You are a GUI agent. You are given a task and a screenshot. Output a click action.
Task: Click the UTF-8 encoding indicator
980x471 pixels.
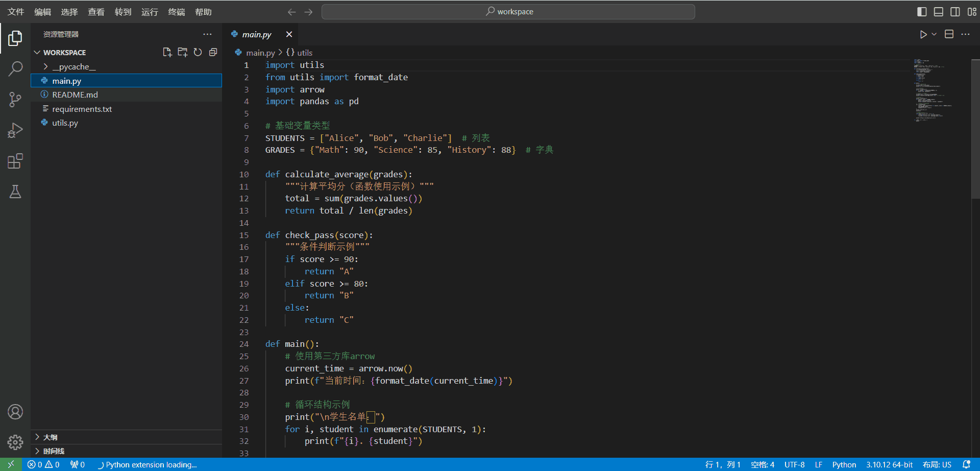(794, 464)
